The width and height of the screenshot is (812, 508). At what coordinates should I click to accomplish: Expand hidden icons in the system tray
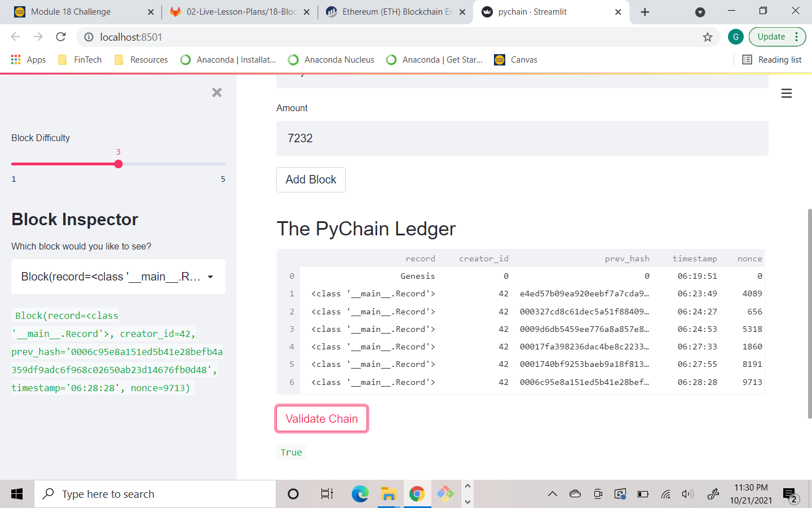pos(552,494)
